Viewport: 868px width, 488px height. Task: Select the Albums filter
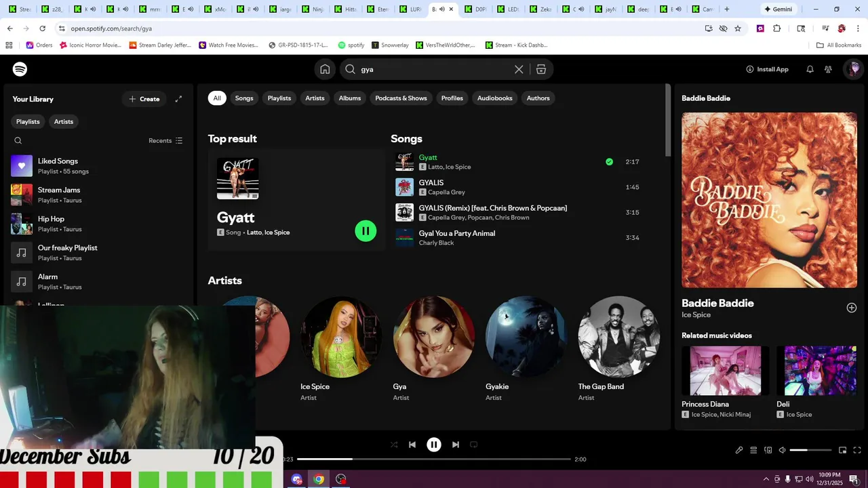coord(350,98)
